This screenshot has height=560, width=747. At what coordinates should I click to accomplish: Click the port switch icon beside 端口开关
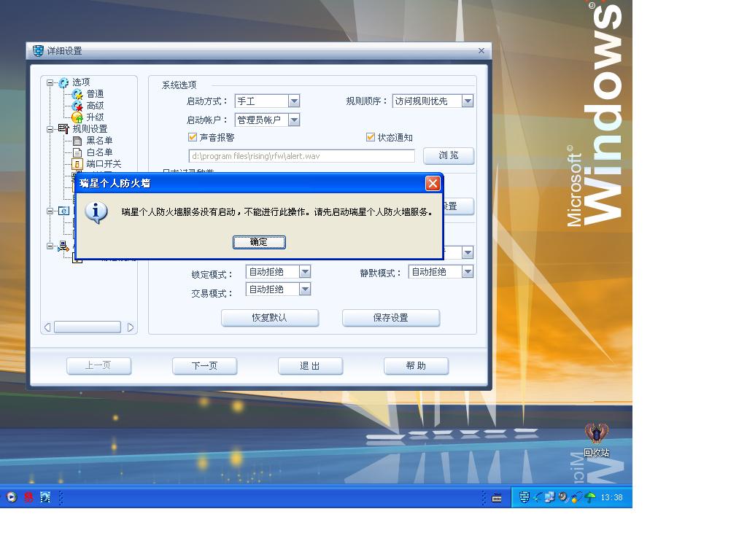tap(77, 164)
